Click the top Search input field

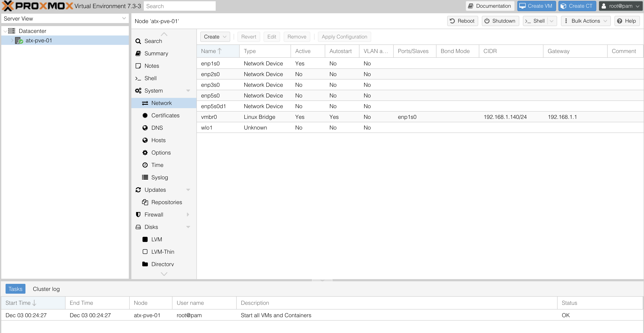coord(179,6)
